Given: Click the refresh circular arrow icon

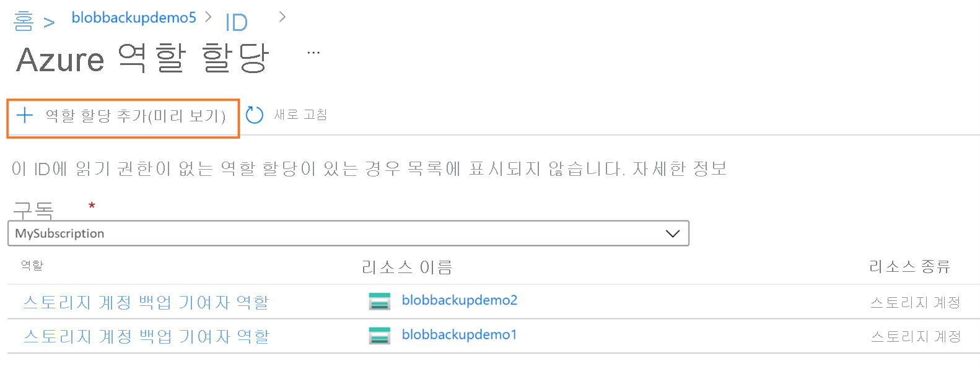Looking at the screenshot, I should coord(255,115).
